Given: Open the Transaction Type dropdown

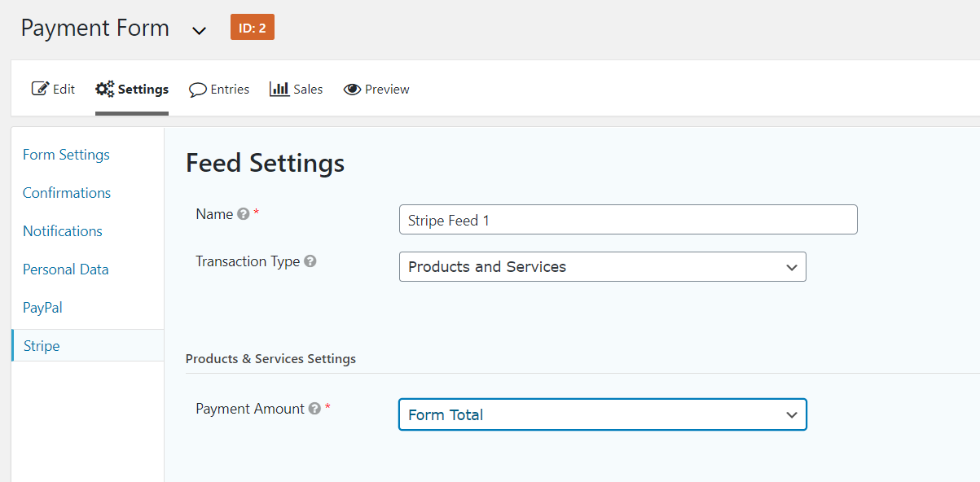Looking at the screenshot, I should (602, 267).
